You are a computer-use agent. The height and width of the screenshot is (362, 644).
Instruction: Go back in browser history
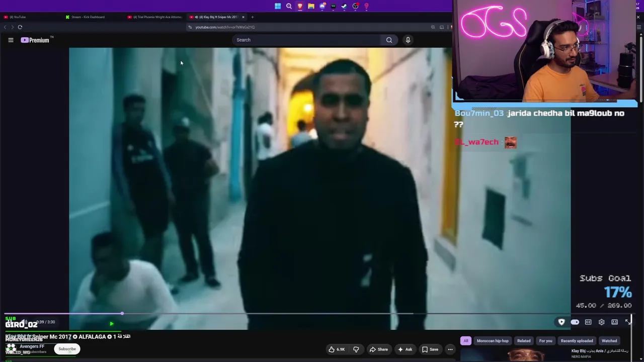5,27
